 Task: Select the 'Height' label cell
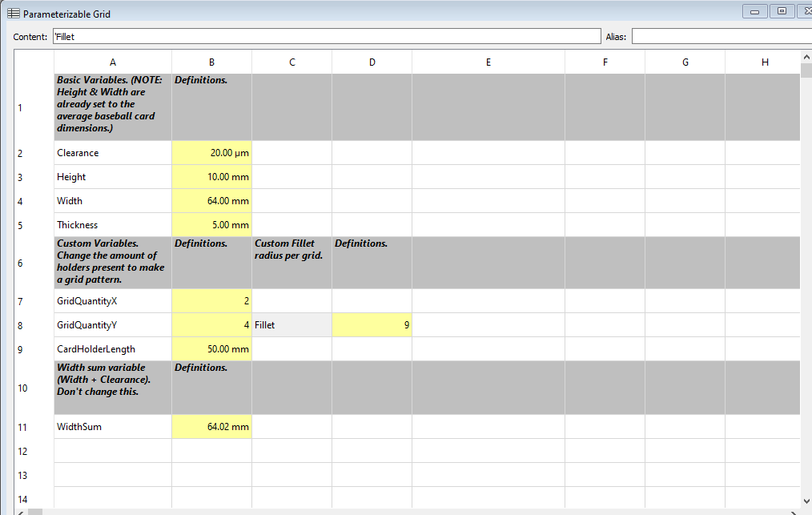click(x=113, y=177)
